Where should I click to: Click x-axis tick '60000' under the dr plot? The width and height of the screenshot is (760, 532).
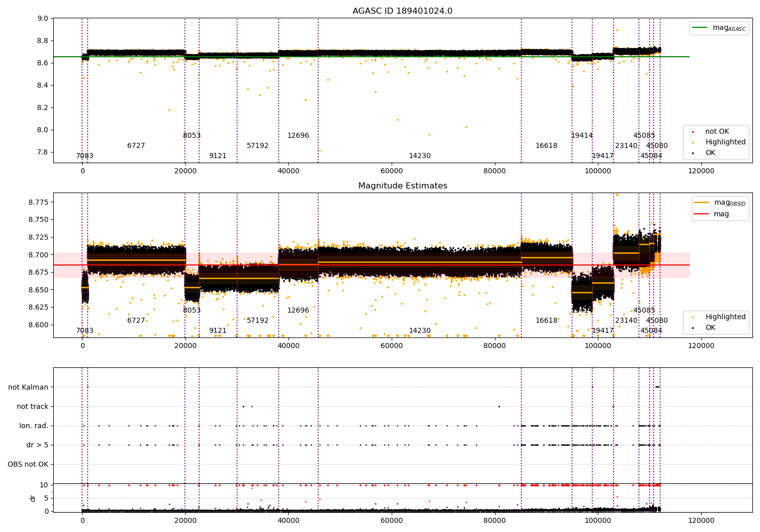(392, 521)
